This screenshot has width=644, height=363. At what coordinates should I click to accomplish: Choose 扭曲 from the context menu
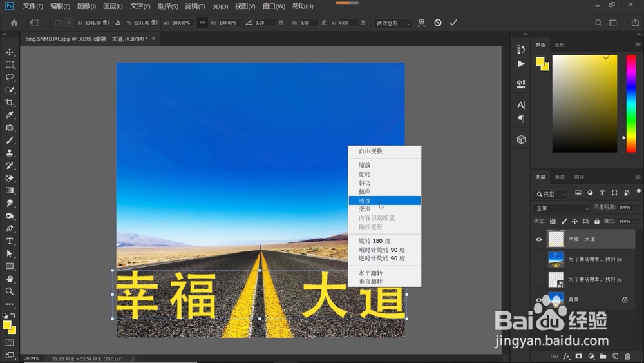(x=384, y=191)
